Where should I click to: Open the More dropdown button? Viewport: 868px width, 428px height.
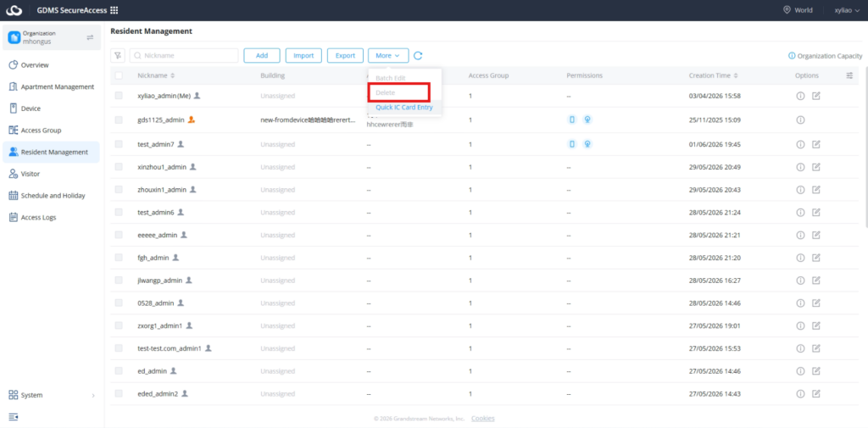tap(388, 55)
